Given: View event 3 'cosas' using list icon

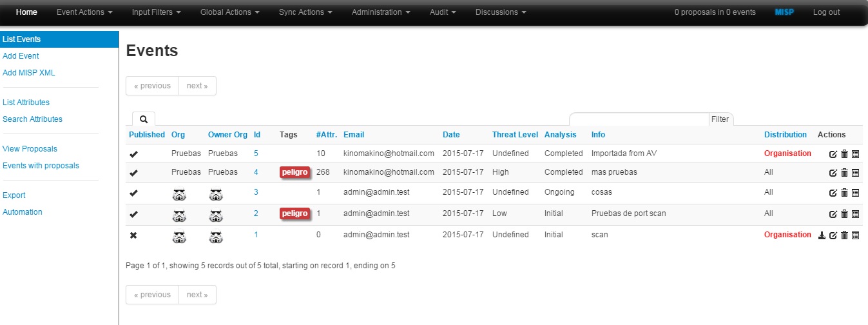Looking at the screenshot, I should click(855, 193).
